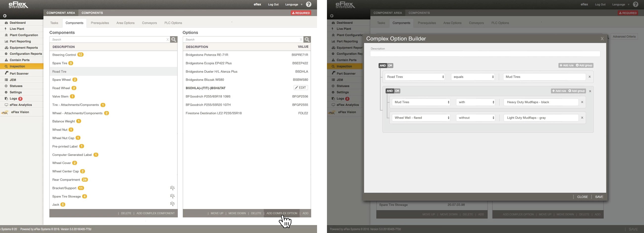Click the EDIT button for BSDHLA option
This screenshot has height=233, width=644.
(x=300, y=88)
